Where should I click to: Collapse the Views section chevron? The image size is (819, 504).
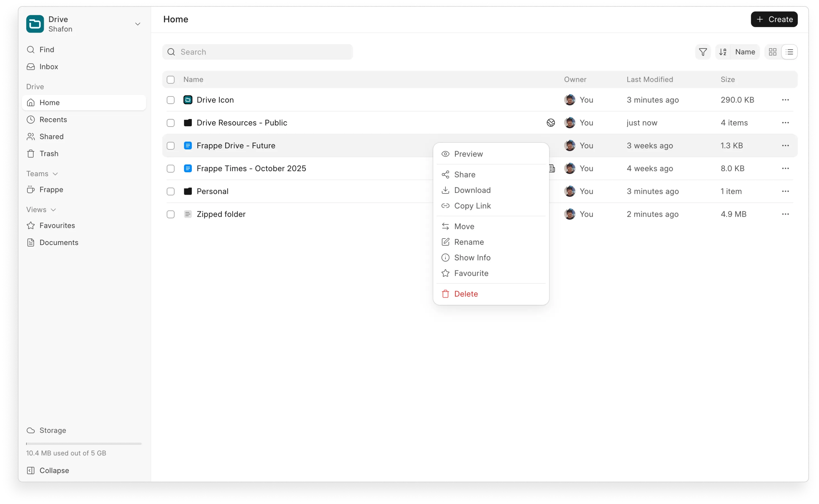point(53,210)
